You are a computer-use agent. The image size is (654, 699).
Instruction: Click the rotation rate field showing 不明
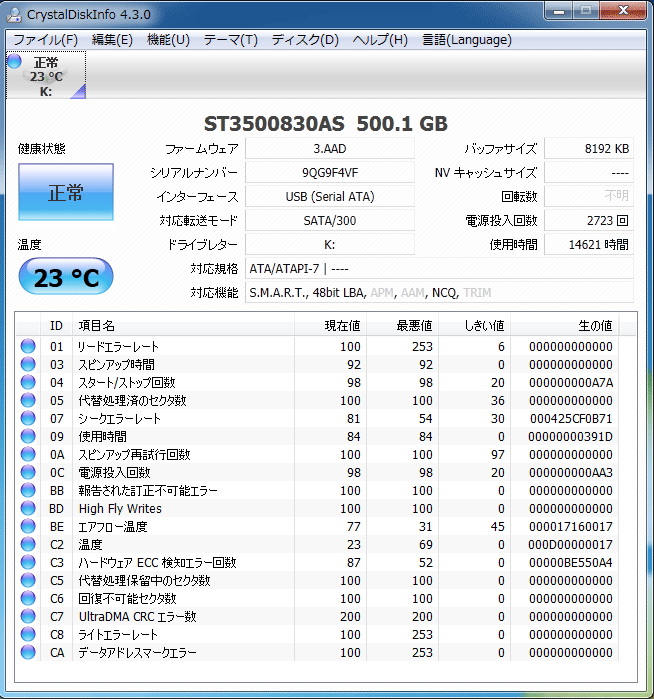589,197
